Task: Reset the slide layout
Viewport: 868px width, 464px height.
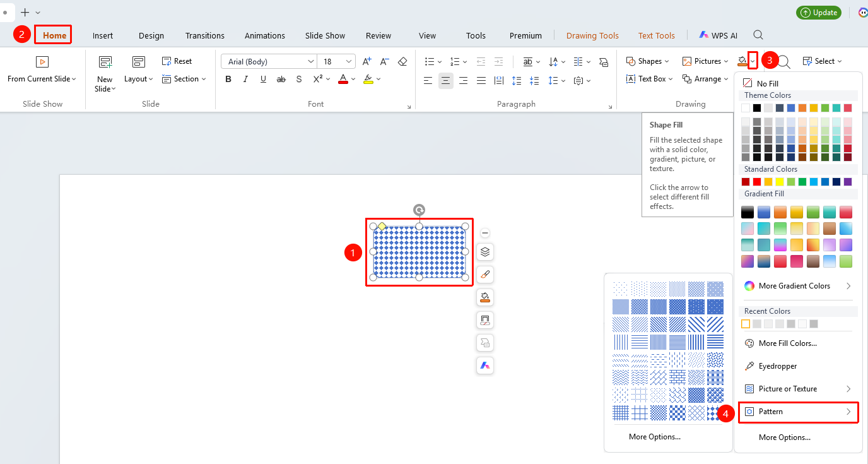Action: [x=177, y=61]
